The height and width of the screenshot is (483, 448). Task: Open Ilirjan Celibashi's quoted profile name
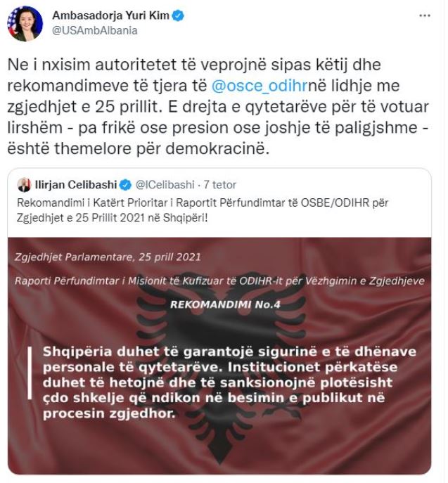click(x=76, y=184)
